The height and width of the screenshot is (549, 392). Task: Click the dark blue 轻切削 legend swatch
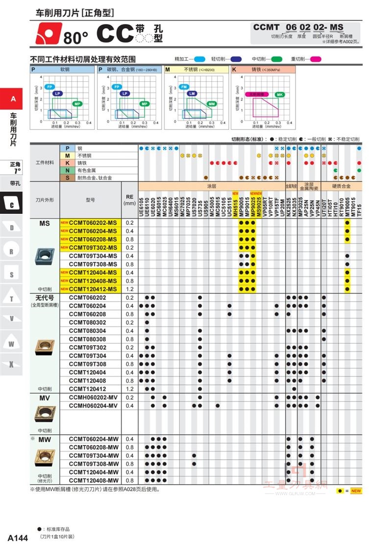click(236, 59)
